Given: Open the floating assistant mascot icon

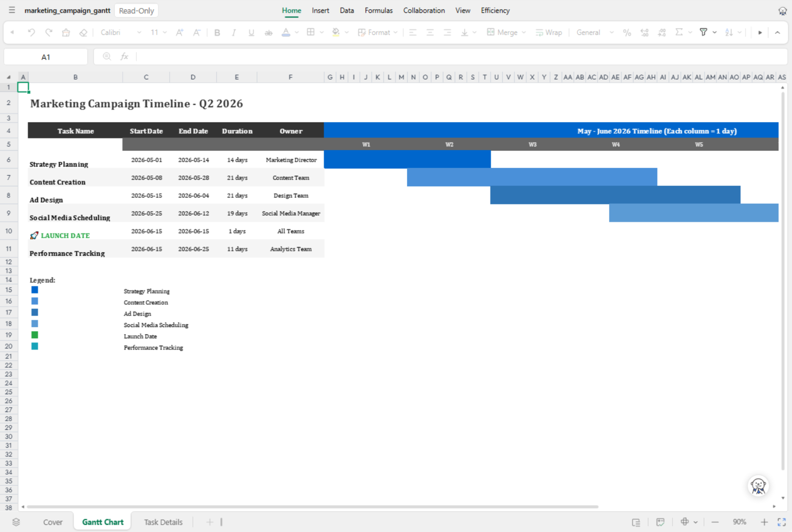Looking at the screenshot, I should pyautogui.click(x=758, y=486).
